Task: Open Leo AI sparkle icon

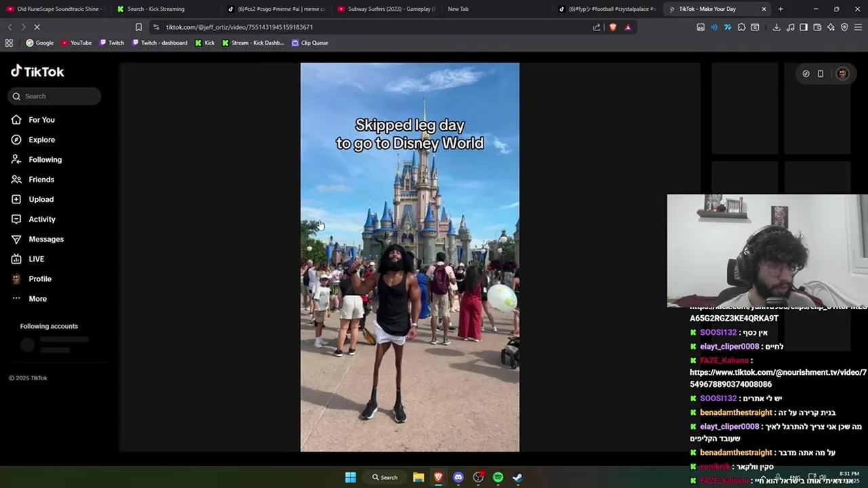Action: [831, 27]
